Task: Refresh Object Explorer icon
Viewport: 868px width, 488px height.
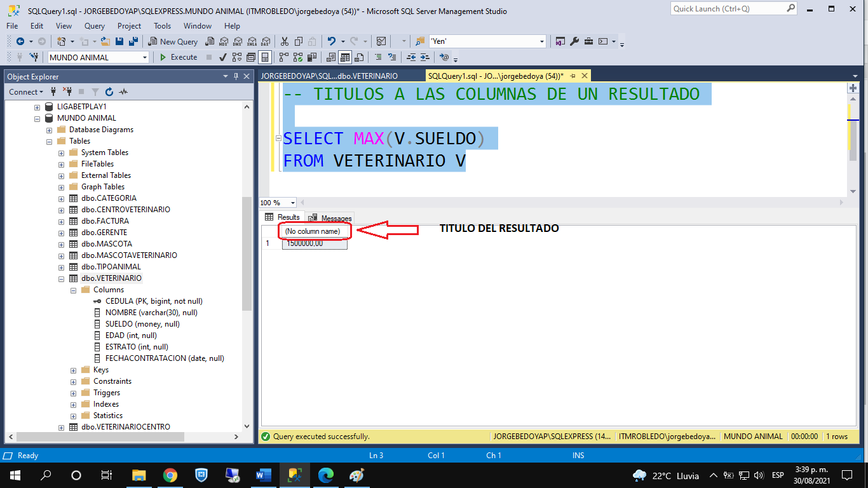Action: pos(109,91)
